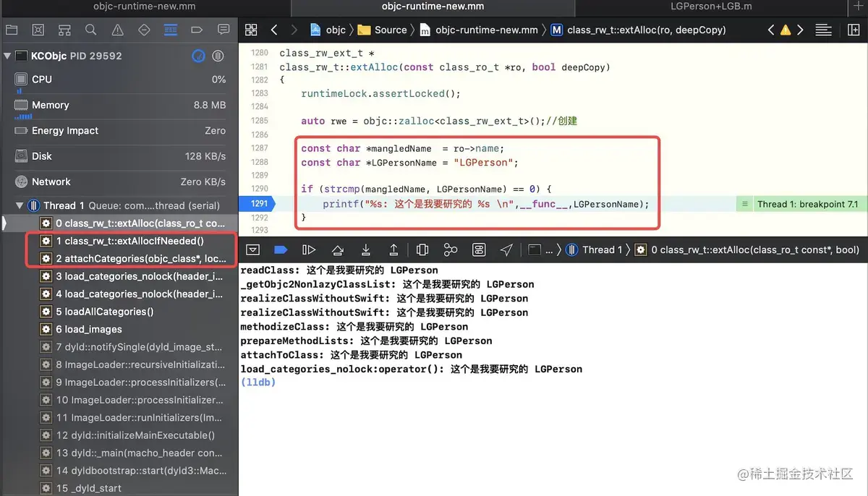Viewport: 868px width, 496px height.
Task: Open objc project in jump bar
Action: 328,30
